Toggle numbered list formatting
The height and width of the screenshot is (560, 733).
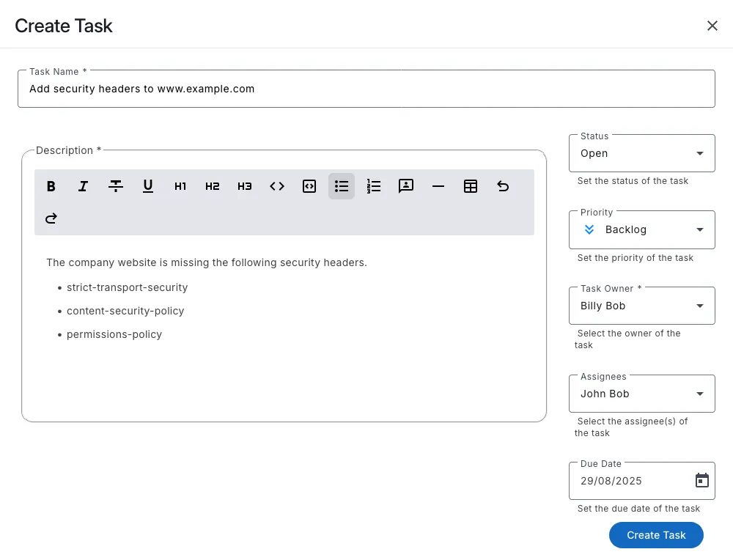click(x=374, y=186)
